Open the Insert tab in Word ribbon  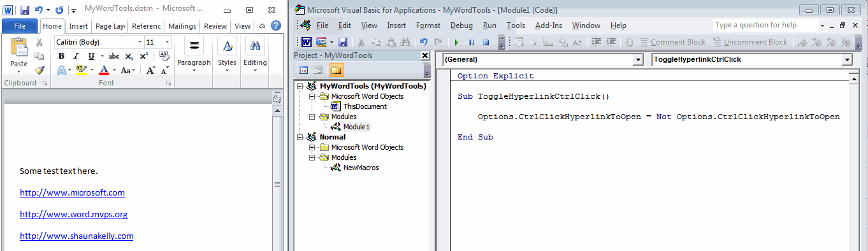pyautogui.click(x=78, y=26)
